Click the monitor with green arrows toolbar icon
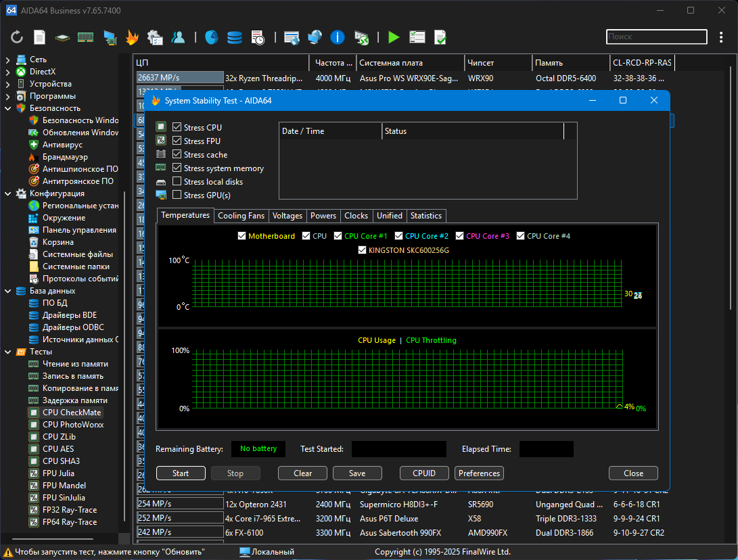The image size is (738, 560). [x=361, y=37]
